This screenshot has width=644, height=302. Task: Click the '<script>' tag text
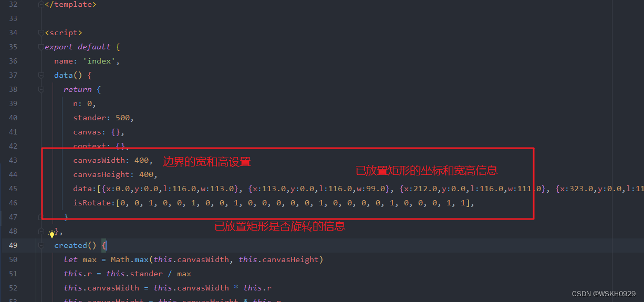[x=64, y=33]
